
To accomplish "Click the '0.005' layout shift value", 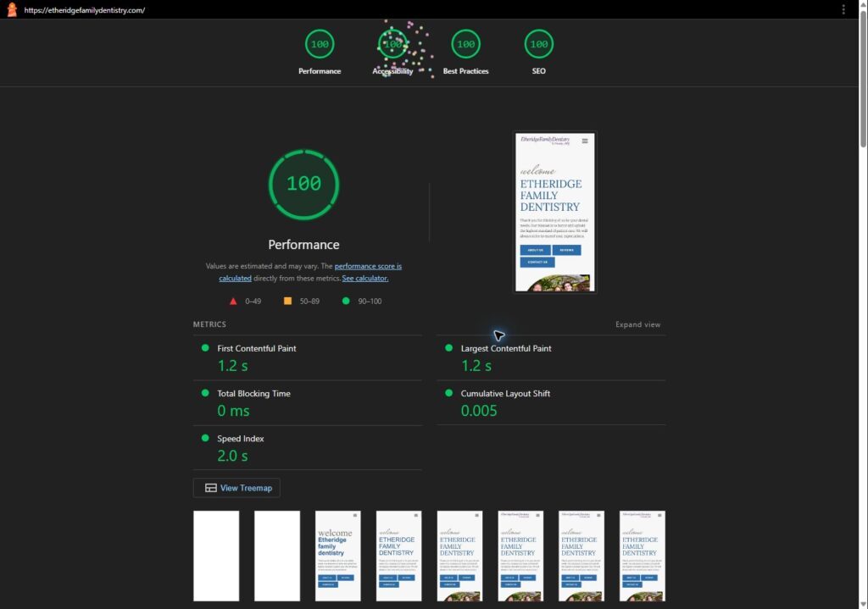I will [x=479, y=411].
